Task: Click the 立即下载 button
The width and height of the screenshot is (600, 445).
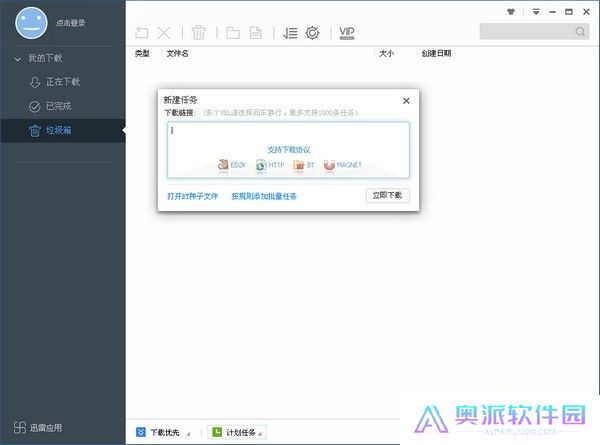Action: [x=387, y=196]
